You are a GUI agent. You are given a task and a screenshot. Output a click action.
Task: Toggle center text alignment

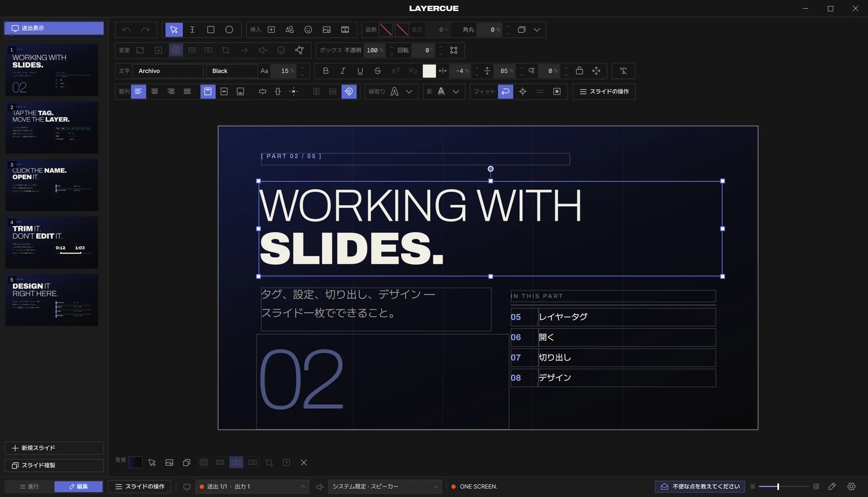tap(155, 92)
